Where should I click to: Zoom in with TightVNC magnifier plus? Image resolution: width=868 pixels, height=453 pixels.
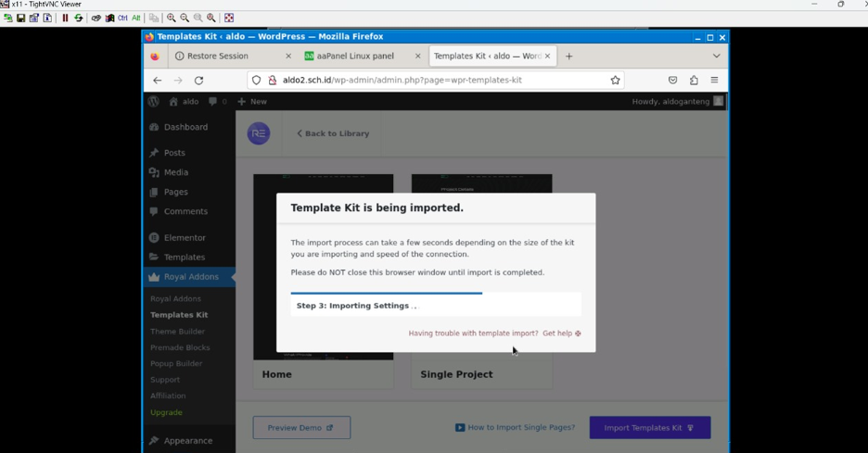click(172, 18)
